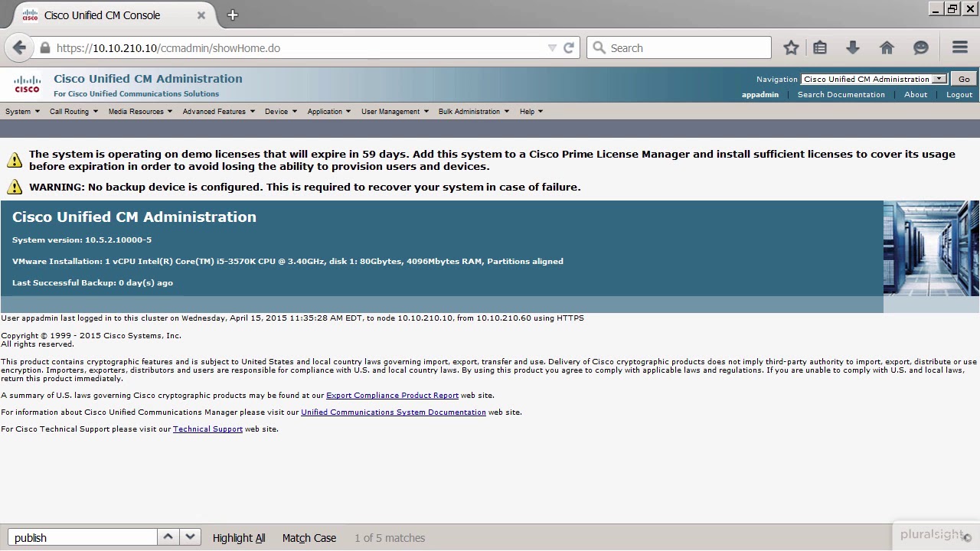Viewport: 980px width, 551px height.
Task: Minimize the browser window
Action: tap(936, 9)
